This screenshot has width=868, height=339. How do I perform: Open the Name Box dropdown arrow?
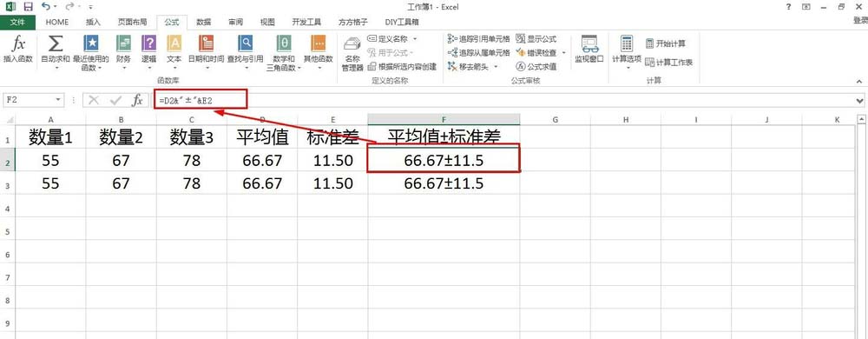pyautogui.click(x=58, y=100)
